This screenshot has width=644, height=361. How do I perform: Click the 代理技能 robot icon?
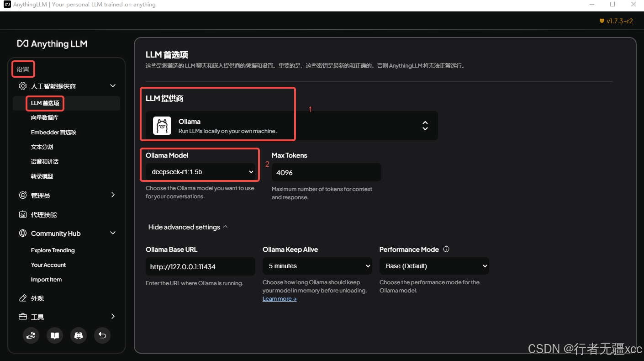22,214
